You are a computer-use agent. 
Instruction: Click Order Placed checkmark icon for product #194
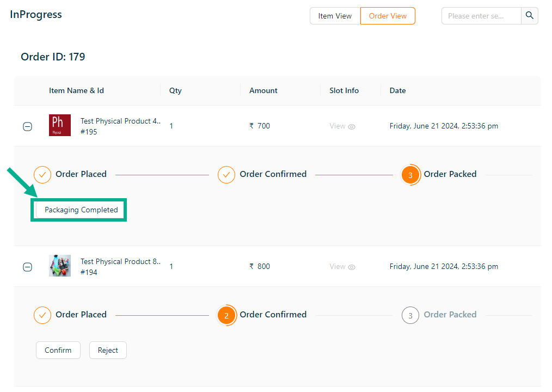[42, 315]
